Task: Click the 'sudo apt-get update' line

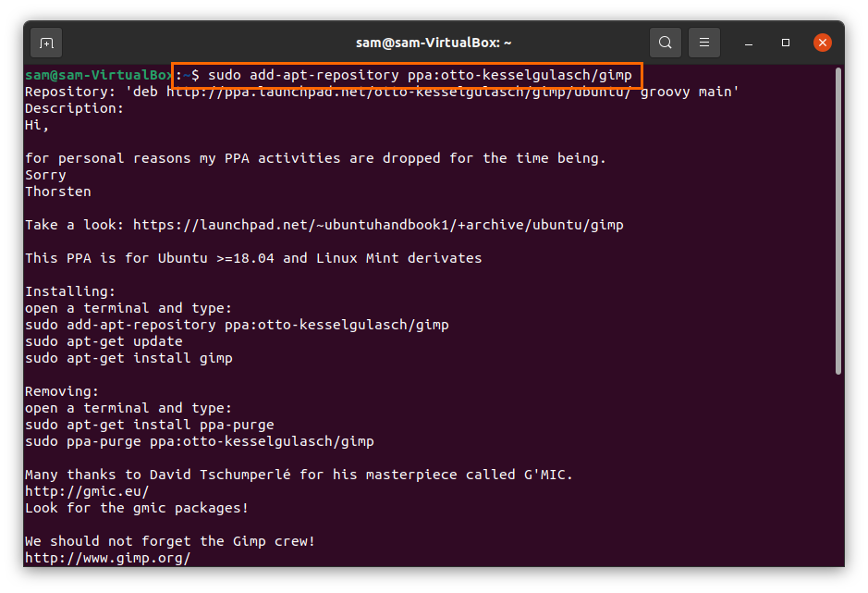Action: click(104, 341)
